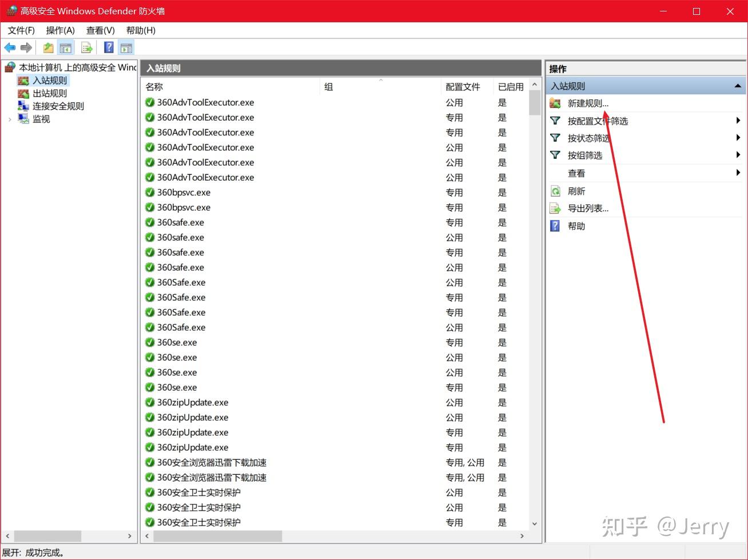The width and height of the screenshot is (748, 560).
Task: Click 按配置文件筛选 action
Action: pos(598,121)
